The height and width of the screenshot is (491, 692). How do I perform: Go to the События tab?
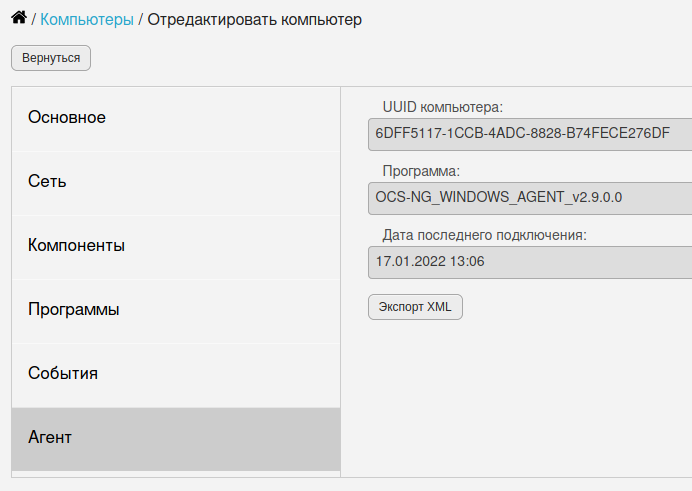[x=176, y=375]
